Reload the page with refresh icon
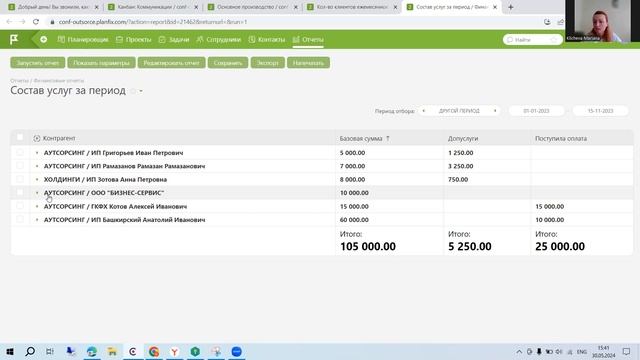Image resolution: width=640 pixels, height=360 pixels. [36, 22]
